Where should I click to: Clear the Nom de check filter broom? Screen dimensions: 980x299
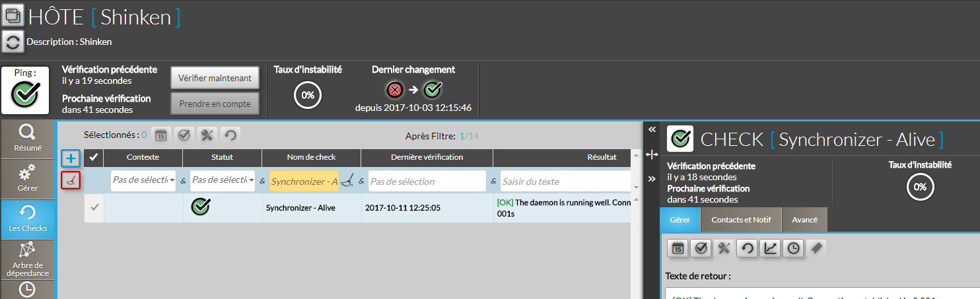[347, 181]
